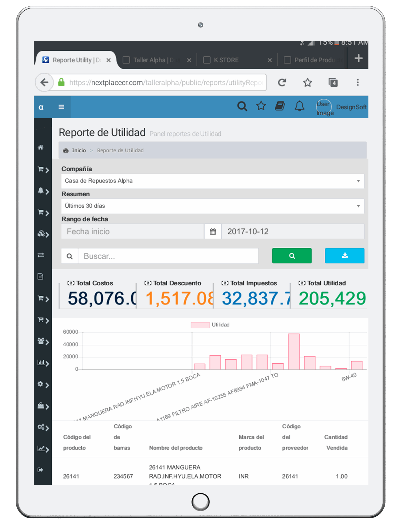The image size is (403, 532).
Task: Click the Marca del producto header
Action: click(251, 442)
